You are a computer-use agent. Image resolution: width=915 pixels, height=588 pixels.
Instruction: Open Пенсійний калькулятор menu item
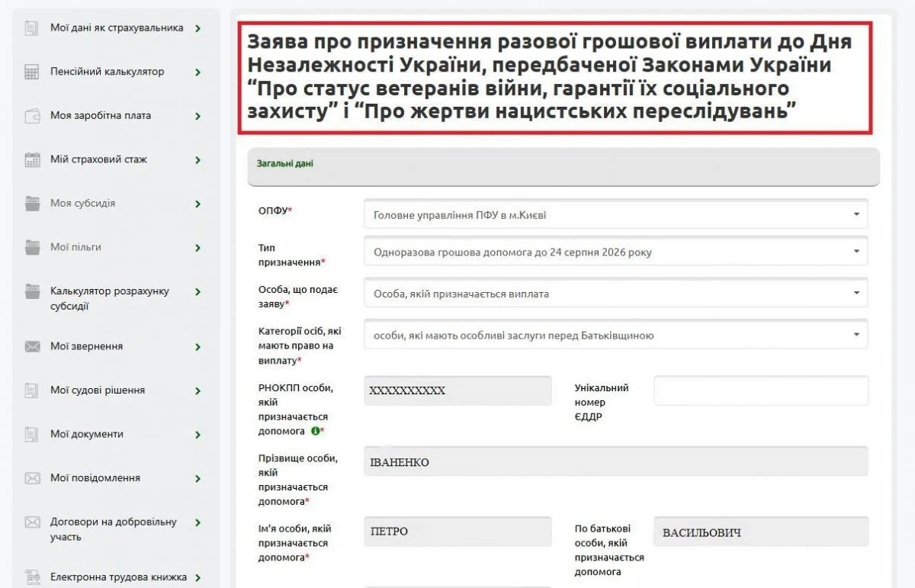tap(107, 72)
